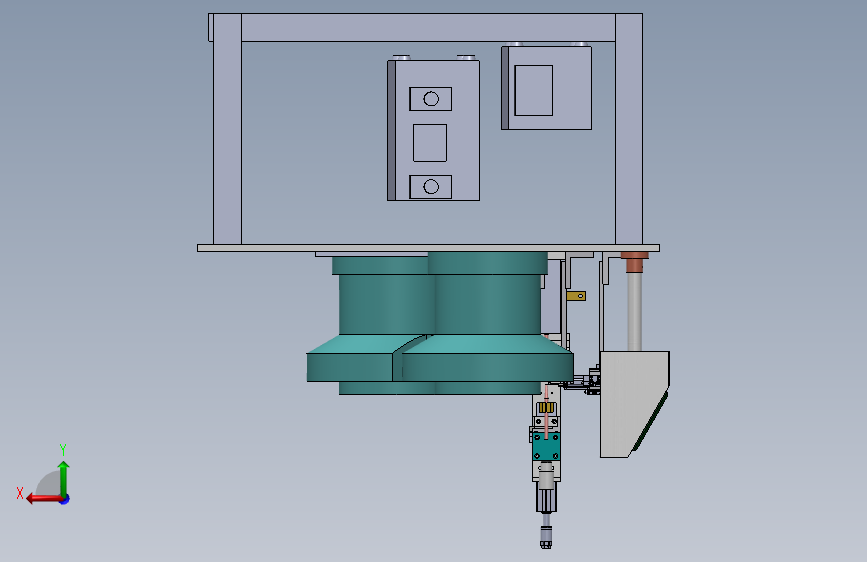This screenshot has width=867, height=562.
Task: Click the red X axis arrow of triad
Action: pyautogui.click(x=44, y=499)
